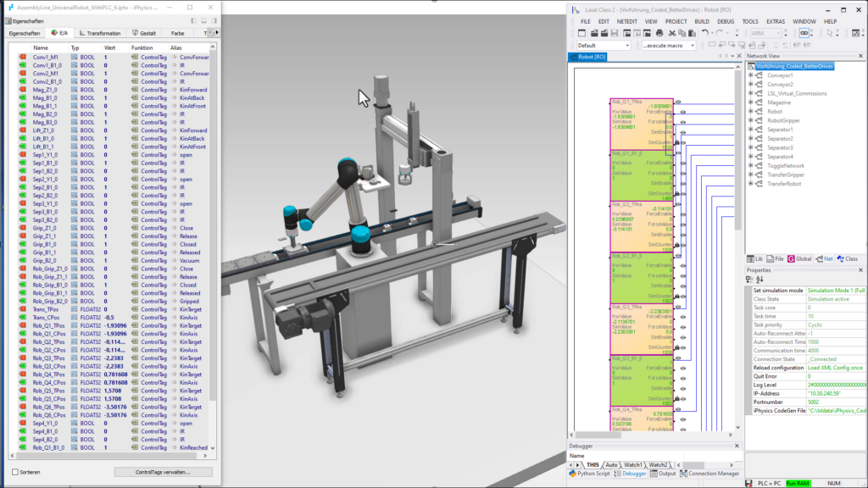
Task: Open the DEBUG menu
Action: [x=726, y=21]
